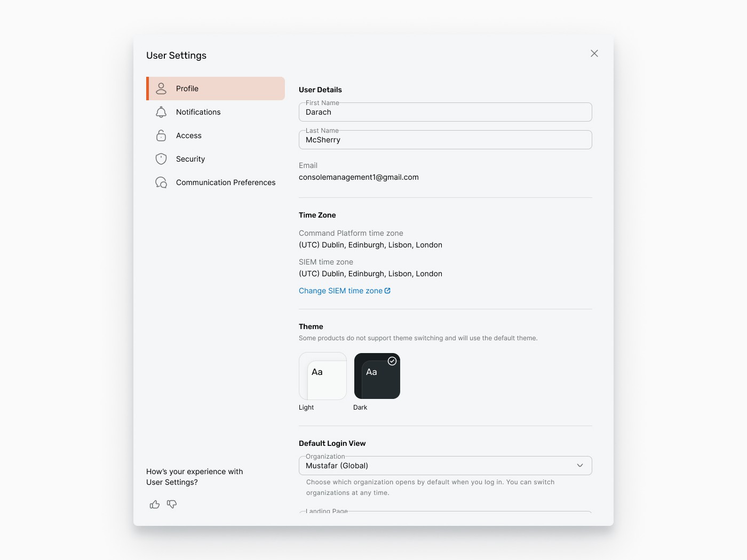Screen dimensions: 747x560
Task: Click the First Name input field
Action: pos(446,112)
